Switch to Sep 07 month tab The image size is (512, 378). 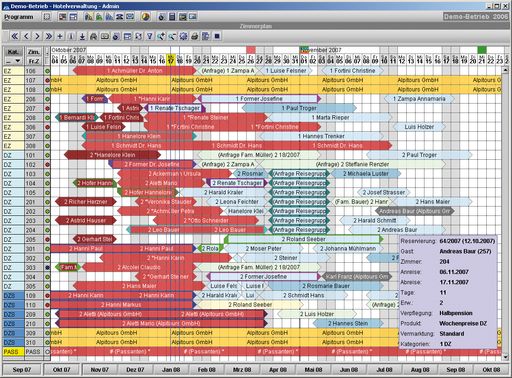click(x=22, y=370)
